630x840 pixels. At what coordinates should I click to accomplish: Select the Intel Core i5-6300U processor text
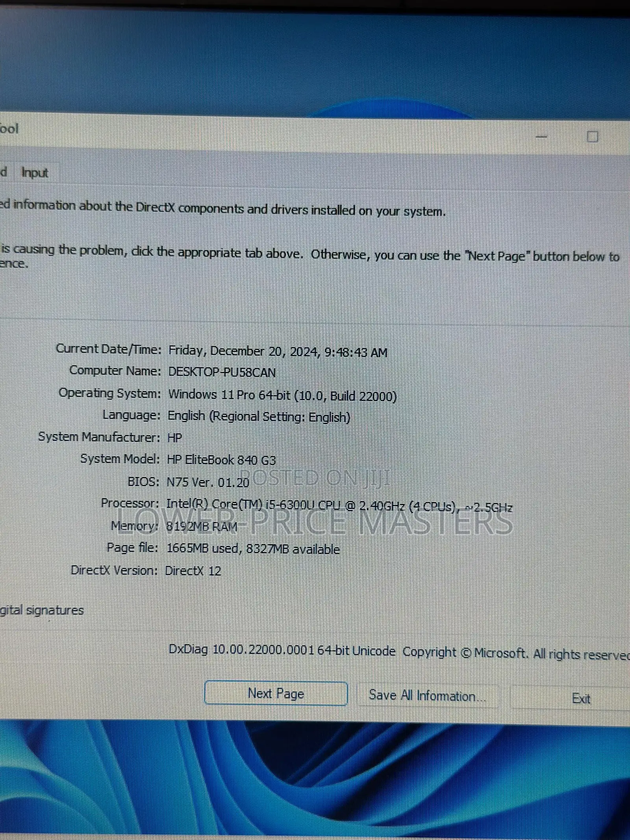(x=339, y=505)
